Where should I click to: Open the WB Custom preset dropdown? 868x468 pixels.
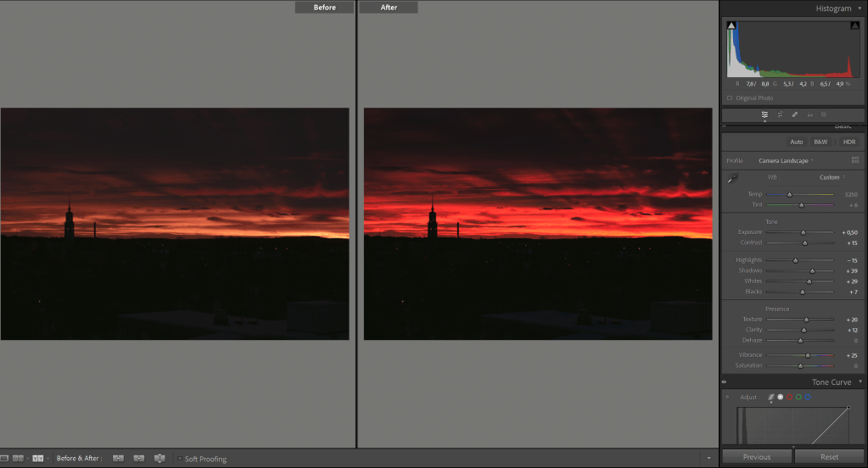tap(832, 177)
